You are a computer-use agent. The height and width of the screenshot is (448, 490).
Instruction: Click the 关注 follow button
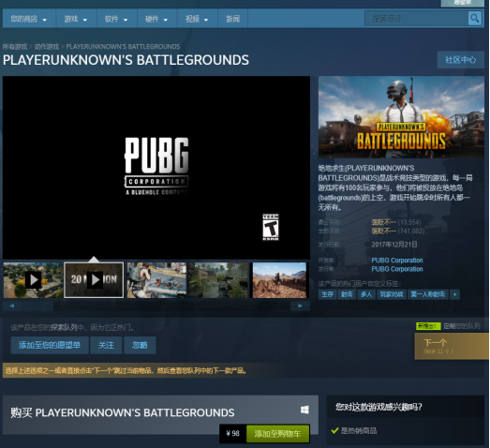(106, 345)
